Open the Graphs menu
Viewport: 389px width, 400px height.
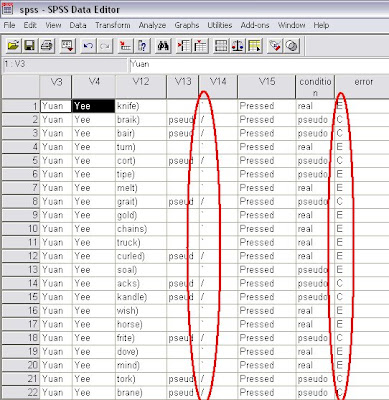tap(187, 25)
